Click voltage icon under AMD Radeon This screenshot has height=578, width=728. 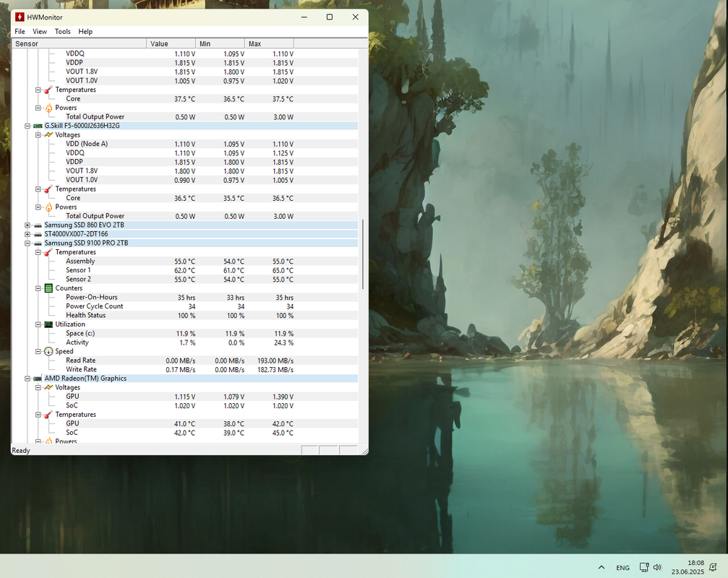48,388
